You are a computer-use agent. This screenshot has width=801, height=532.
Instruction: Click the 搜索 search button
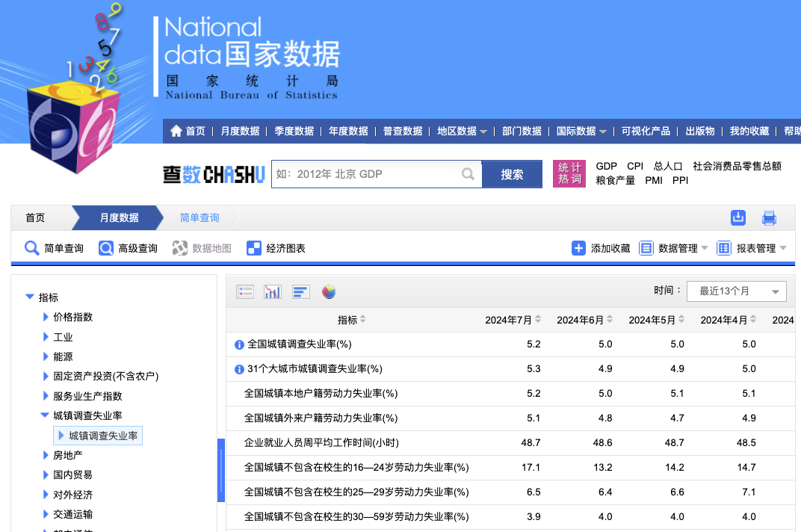tap(512, 174)
